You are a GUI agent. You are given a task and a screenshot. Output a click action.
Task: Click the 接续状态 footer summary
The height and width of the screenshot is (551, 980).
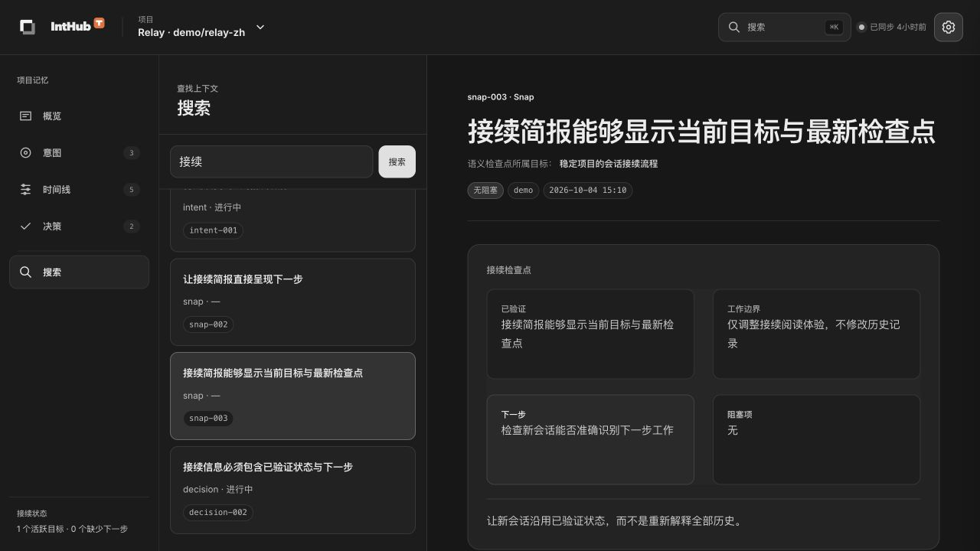tap(72, 521)
